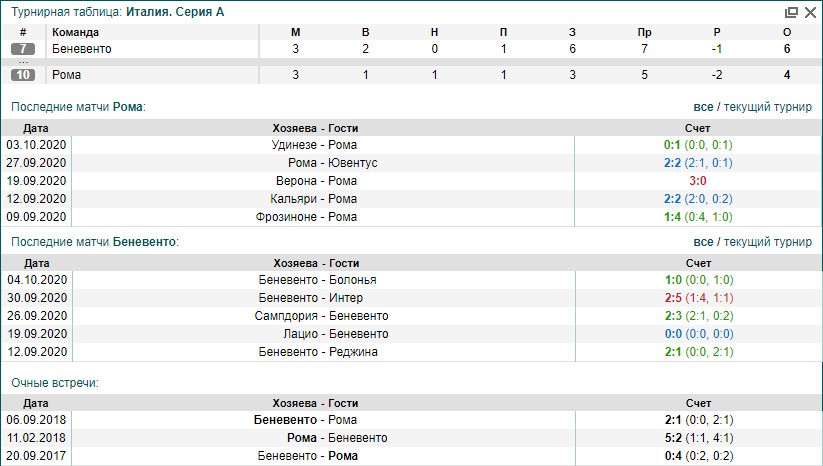Select Беневенто in the standings table
This screenshot has width=823, height=466.
coord(82,49)
